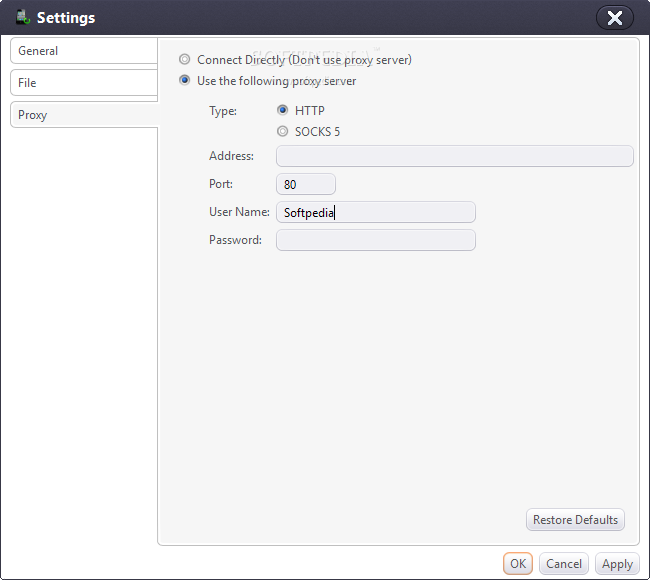Click the Settings title text
Screen dimensions: 650x580
(x=66, y=18)
